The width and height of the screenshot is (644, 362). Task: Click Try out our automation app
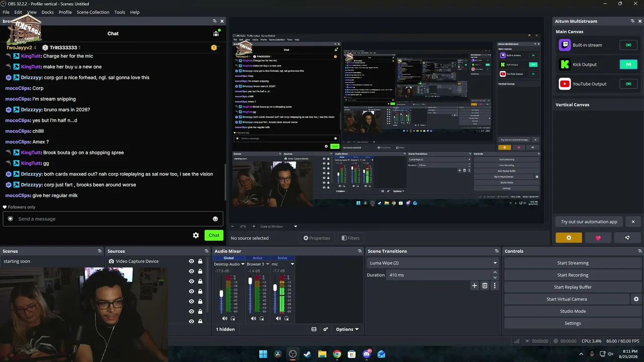(x=589, y=222)
